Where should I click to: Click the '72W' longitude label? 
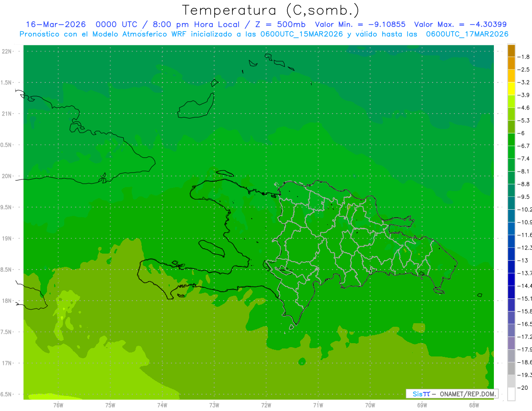[x=266, y=405]
